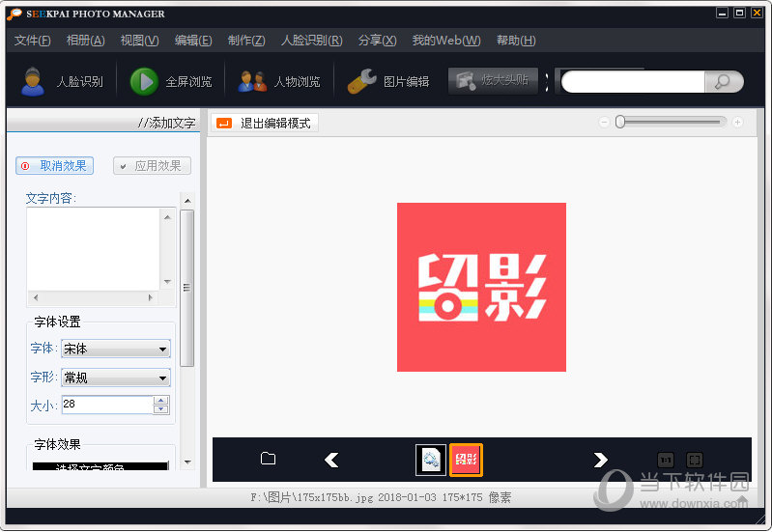Click text box scroll-down arrow
772x532 pixels.
point(167,282)
